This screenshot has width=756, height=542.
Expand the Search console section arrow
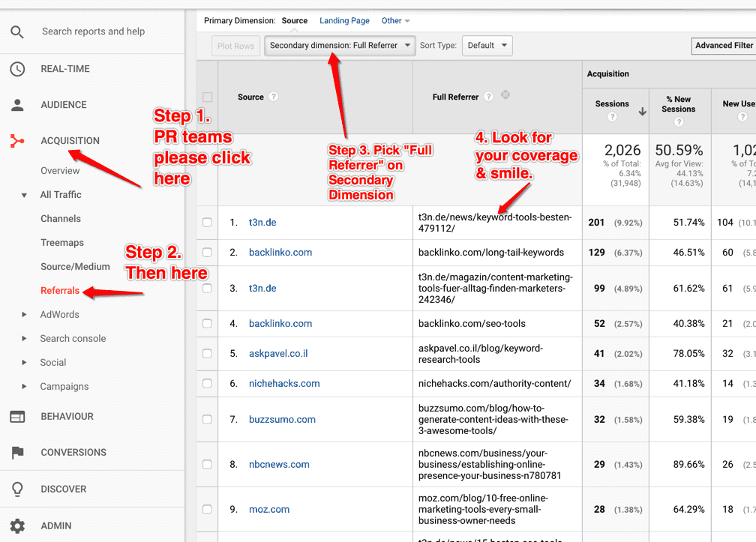(24, 339)
